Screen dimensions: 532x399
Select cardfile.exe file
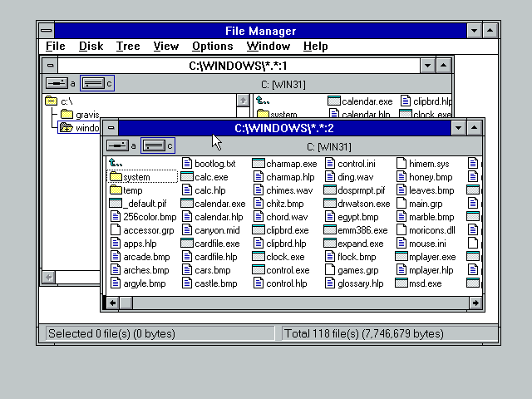coord(210,244)
